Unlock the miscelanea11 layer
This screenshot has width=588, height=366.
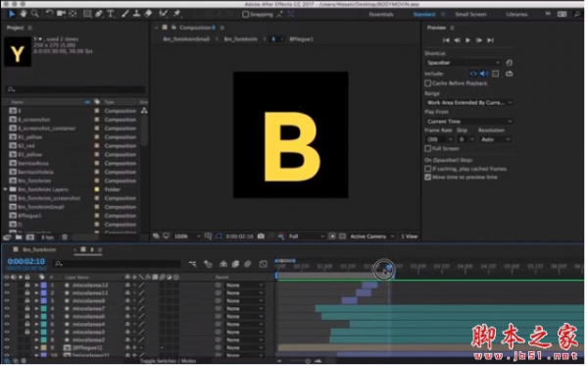tap(27, 293)
